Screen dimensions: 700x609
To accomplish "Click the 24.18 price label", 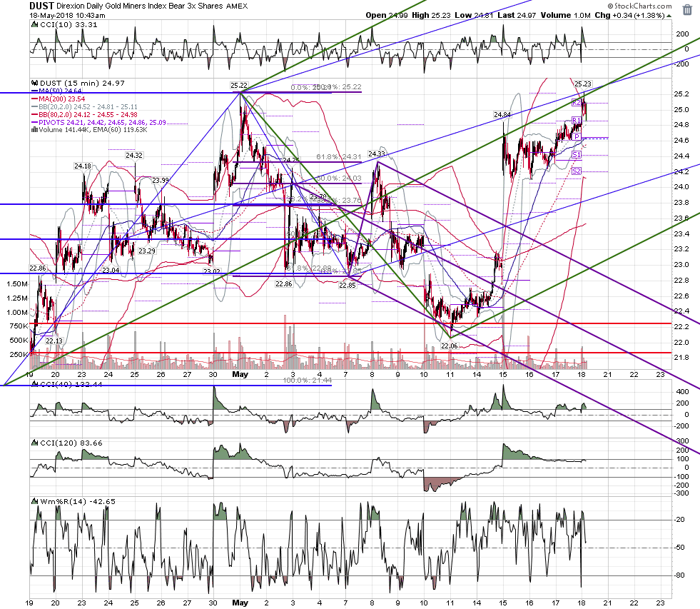I will coord(83,166).
